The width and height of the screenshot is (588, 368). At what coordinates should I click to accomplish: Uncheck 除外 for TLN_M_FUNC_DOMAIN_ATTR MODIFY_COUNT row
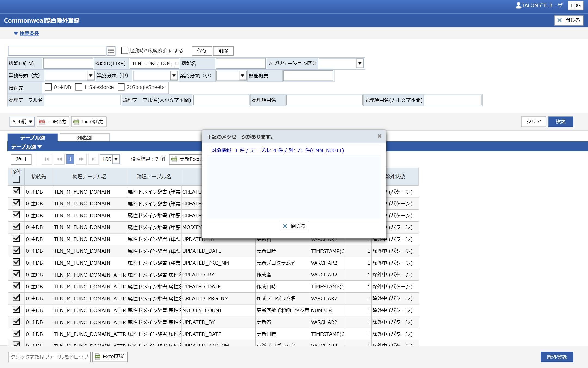(16, 310)
